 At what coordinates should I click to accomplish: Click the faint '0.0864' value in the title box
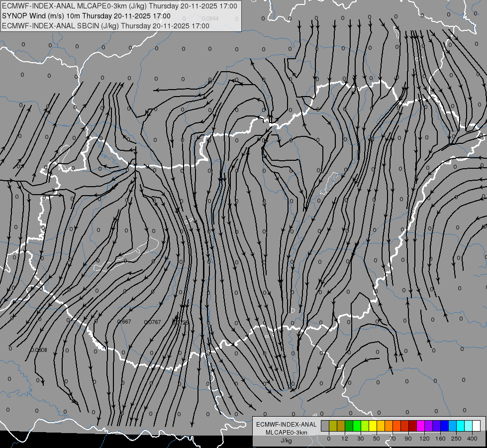[x=210, y=18]
